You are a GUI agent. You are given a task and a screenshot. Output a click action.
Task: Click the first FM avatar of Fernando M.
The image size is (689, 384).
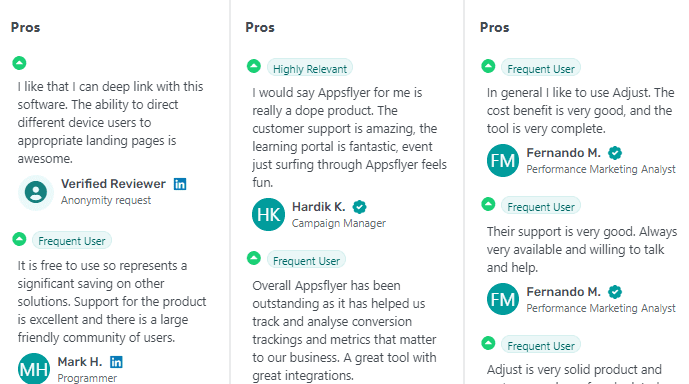503,161
